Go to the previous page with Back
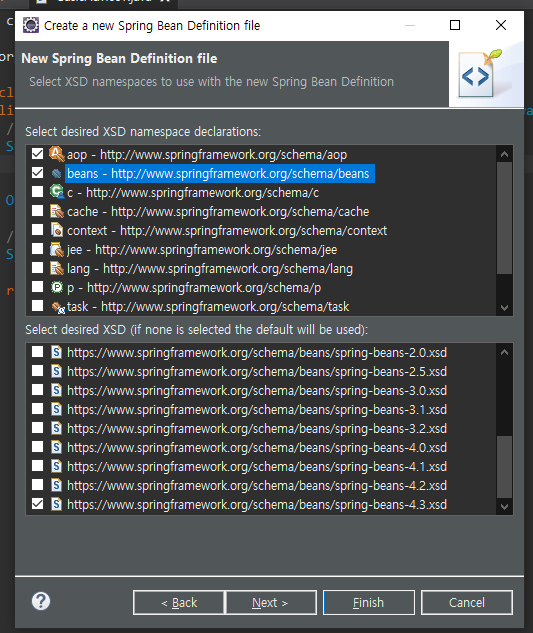Image resolution: width=533 pixels, height=633 pixels. (178, 602)
